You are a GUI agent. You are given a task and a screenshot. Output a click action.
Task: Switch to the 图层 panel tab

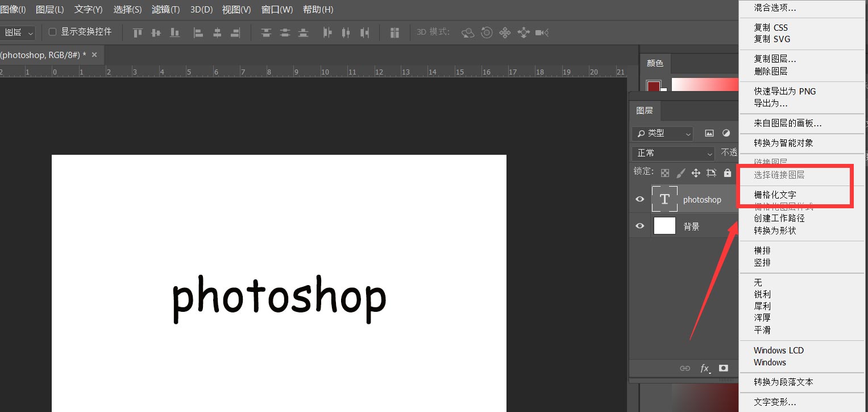(x=645, y=110)
